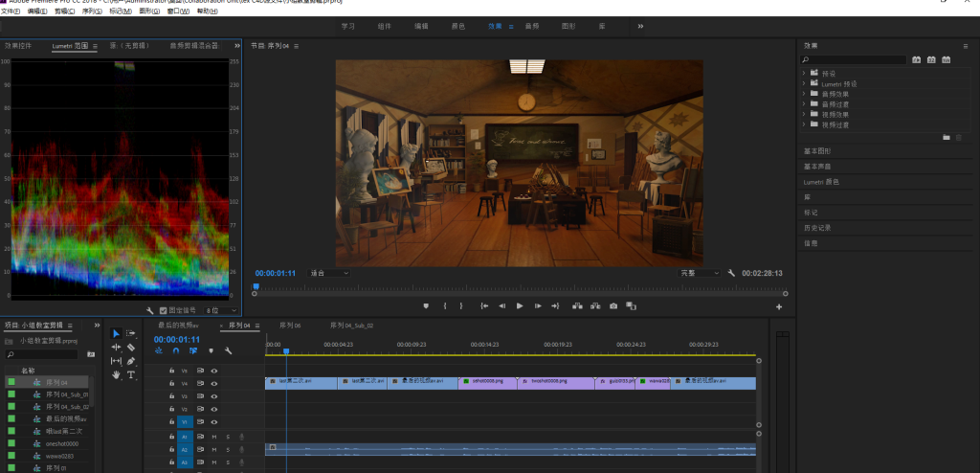Screen dimensions: 980x473
Task: Create new custom bin in Effects panel
Action: pyautogui.click(x=947, y=137)
